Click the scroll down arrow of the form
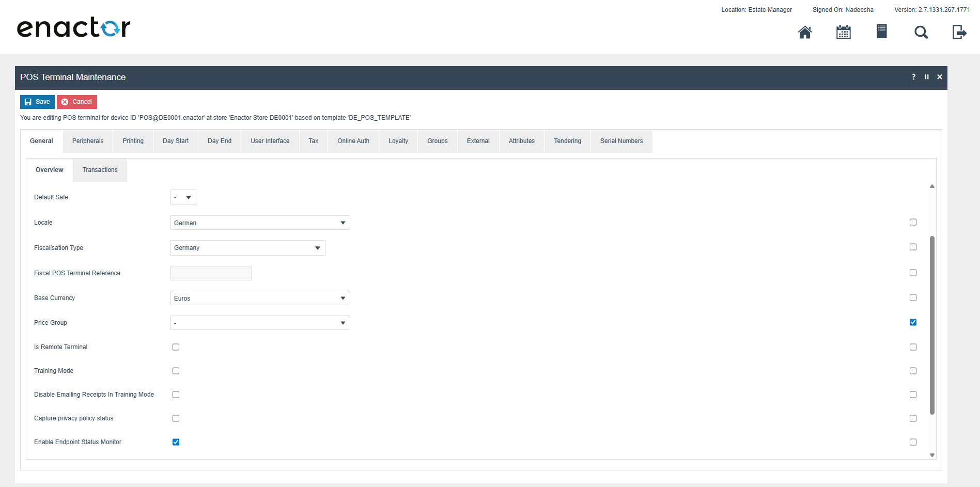The image size is (980, 487). tap(932, 455)
